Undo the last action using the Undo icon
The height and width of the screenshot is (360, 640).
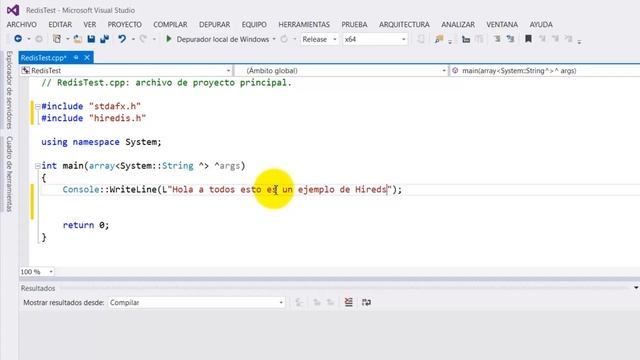(x=122, y=39)
